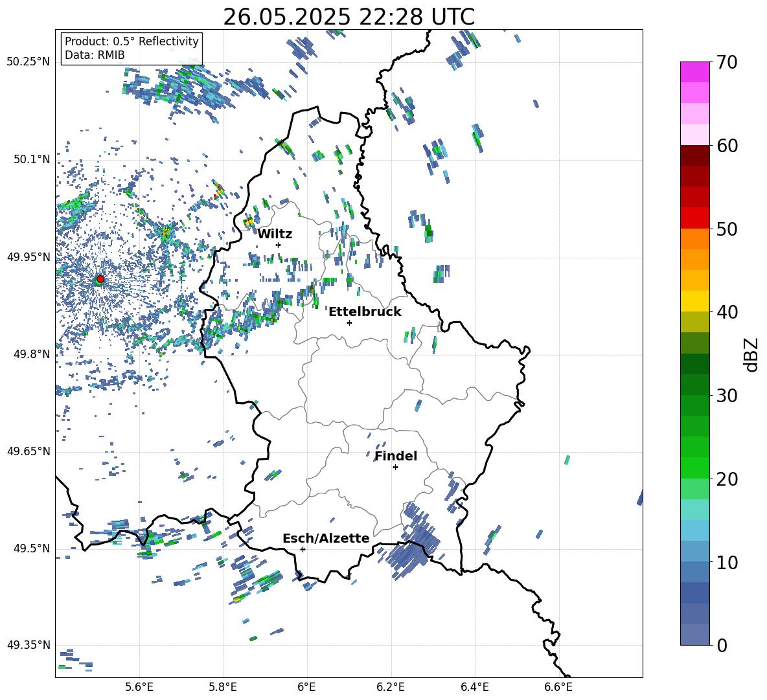Click the 5.6°E longitude label
Viewport: 767px width, 700px height.
tap(139, 687)
